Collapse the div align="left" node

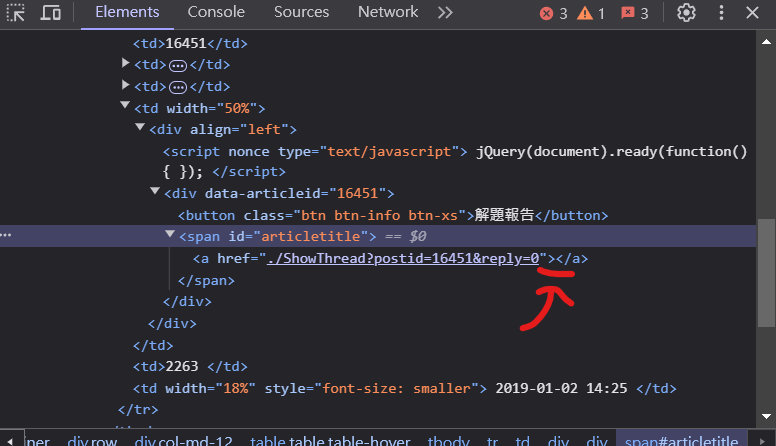pyautogui.click(x=140, y=129)
